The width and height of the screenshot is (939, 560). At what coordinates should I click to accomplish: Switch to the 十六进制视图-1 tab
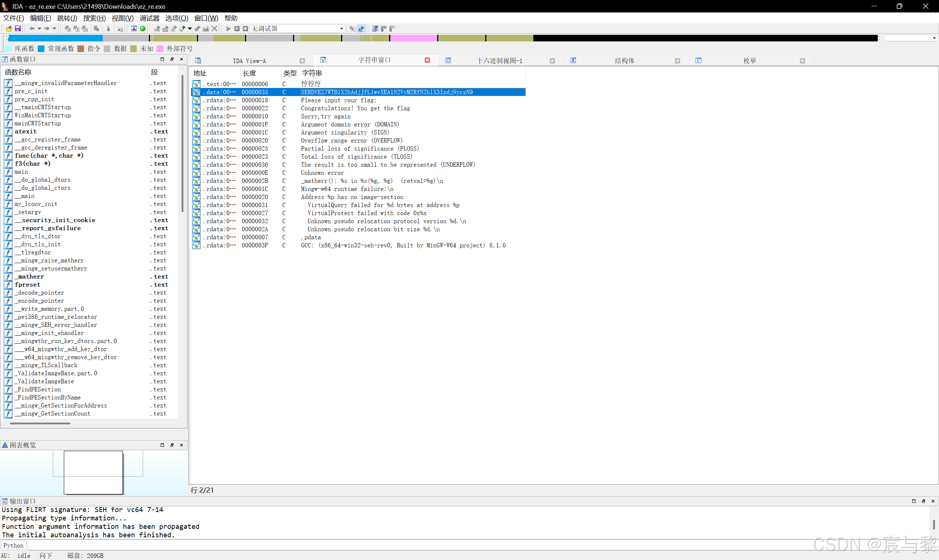click(x=499, y=61)
